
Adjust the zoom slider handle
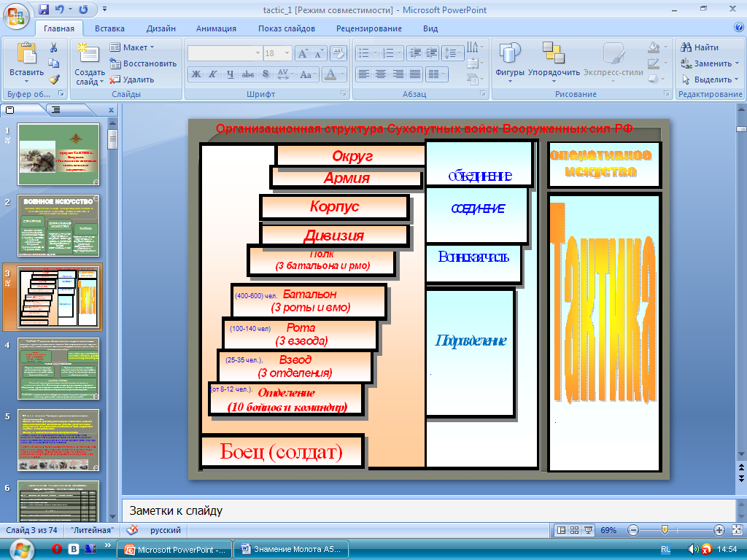pos(665,530)
